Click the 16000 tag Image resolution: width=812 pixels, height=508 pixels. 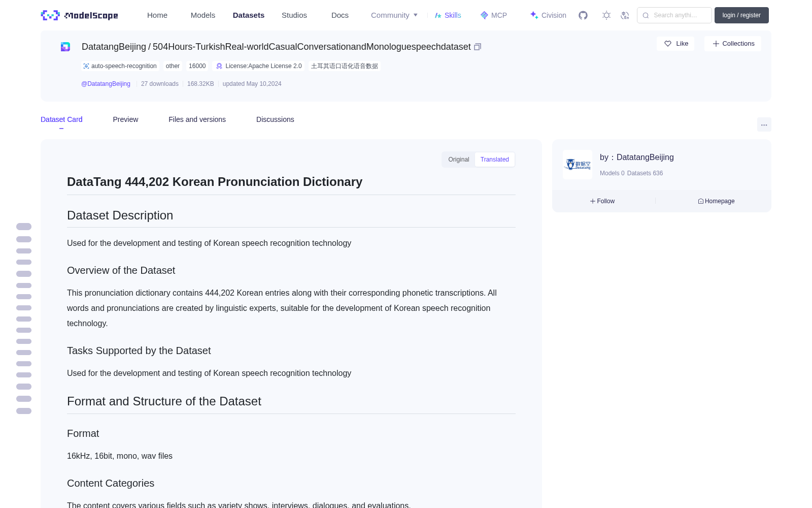(197, 66)
